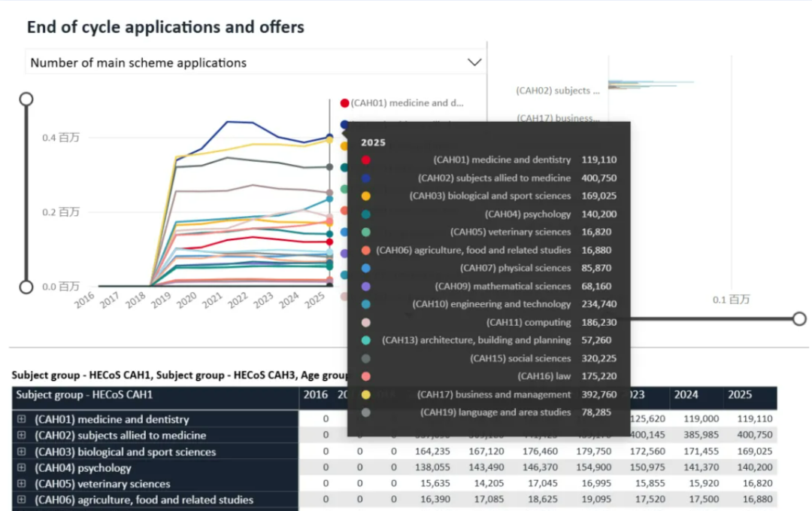812x511 pixels.
Task: Click the 2016 column header in the table
Action: click(315, 394)
